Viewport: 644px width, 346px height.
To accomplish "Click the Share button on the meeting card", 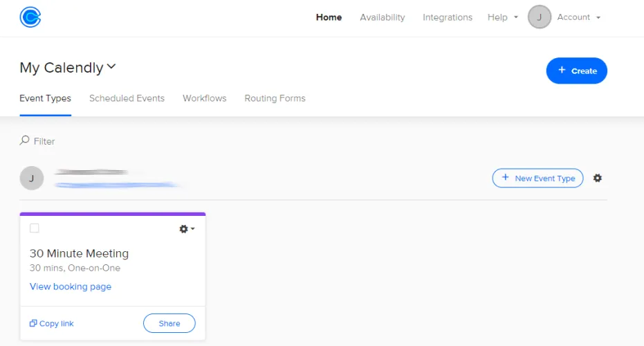I will (169, 323).
